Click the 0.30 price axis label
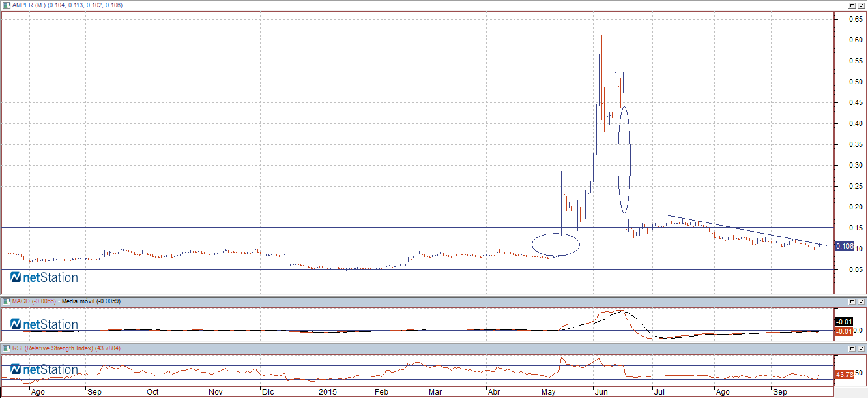 pos(856,165)
